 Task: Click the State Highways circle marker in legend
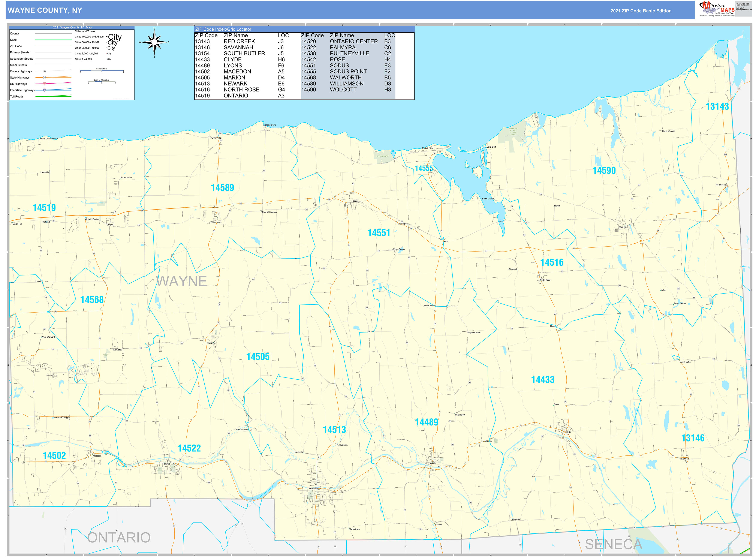[x=44, y=78]
